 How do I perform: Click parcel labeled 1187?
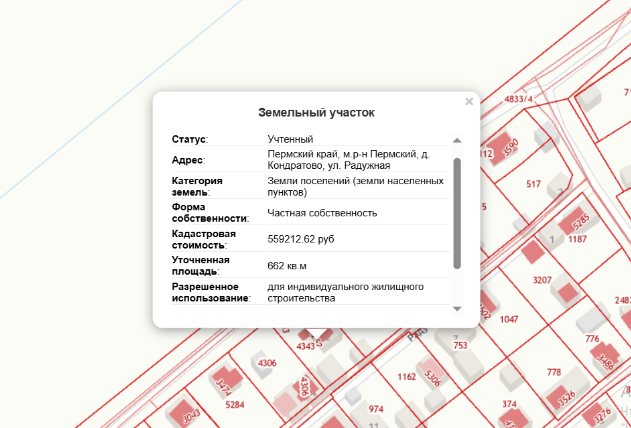(x=577, y=240)
